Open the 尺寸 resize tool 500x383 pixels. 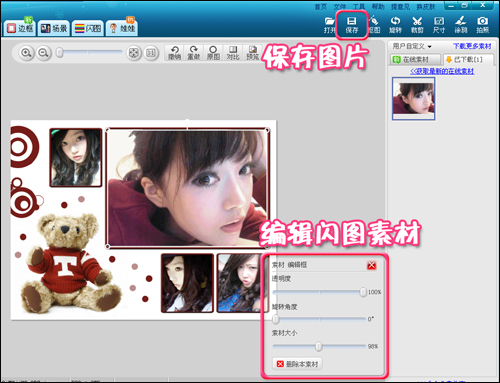pos(439,25)
